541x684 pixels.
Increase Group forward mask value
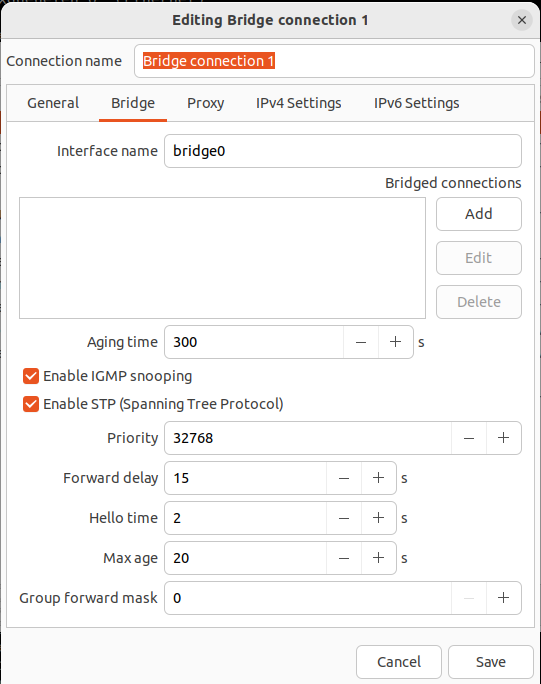point(503,598)
